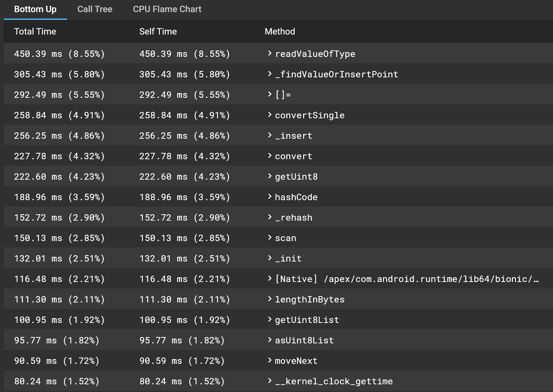The height and width of the screenshot is (392, 553).
Task: Click the Method column header
Action: 280,31
